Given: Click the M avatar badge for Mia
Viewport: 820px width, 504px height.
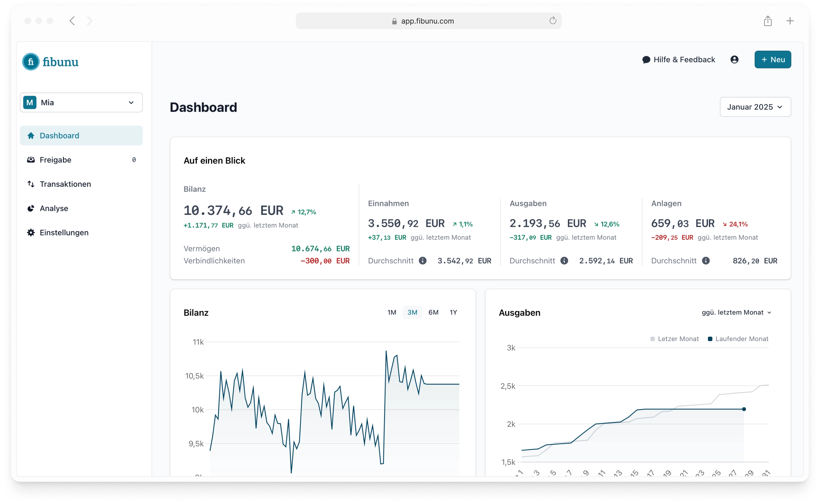Looking at the screenshot, I should click(x=30, y=103).
